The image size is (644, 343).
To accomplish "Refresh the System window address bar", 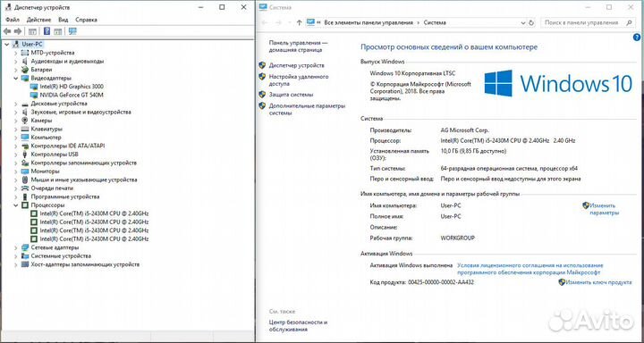I will [531, 23].
